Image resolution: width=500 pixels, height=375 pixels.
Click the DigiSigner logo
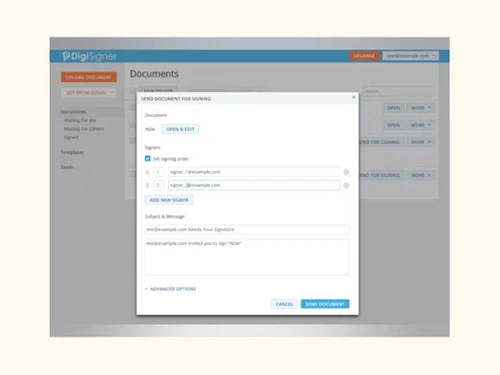[x=89, y=56]
